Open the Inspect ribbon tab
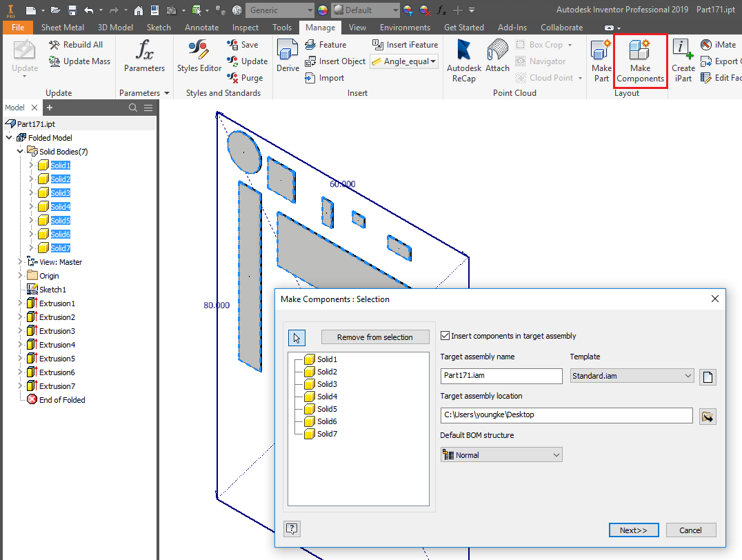This screenshot has width=742, height=560. point(245,28)
